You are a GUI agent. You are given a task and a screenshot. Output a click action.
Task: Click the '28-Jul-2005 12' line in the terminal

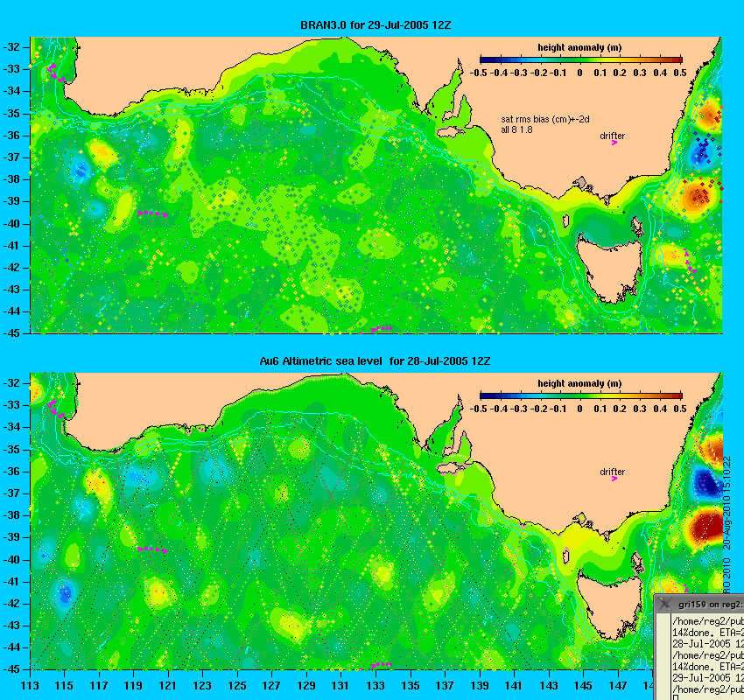pyautogui.click(x=707, y=644)
